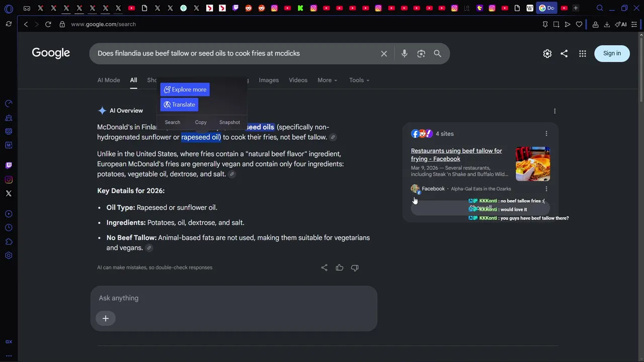Viewport: 644px width, 362px height.
Task: Open GX Control in sidebar
Action: point(9,104)
